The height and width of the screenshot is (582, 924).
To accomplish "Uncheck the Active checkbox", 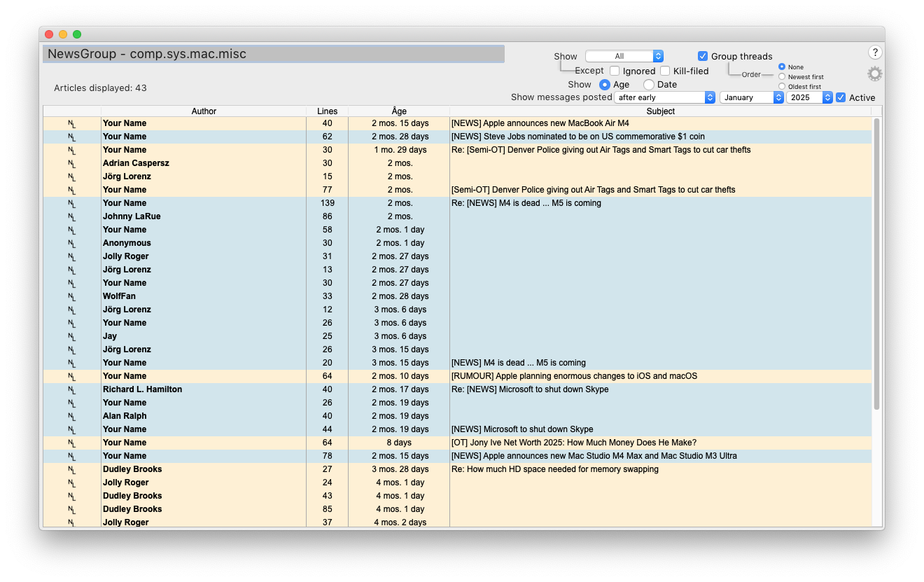I will (x=840, y=97).
